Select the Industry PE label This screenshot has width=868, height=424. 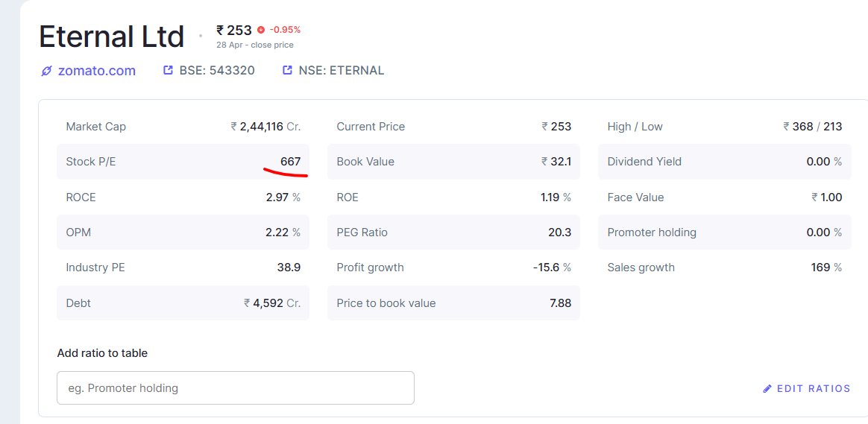95,268
